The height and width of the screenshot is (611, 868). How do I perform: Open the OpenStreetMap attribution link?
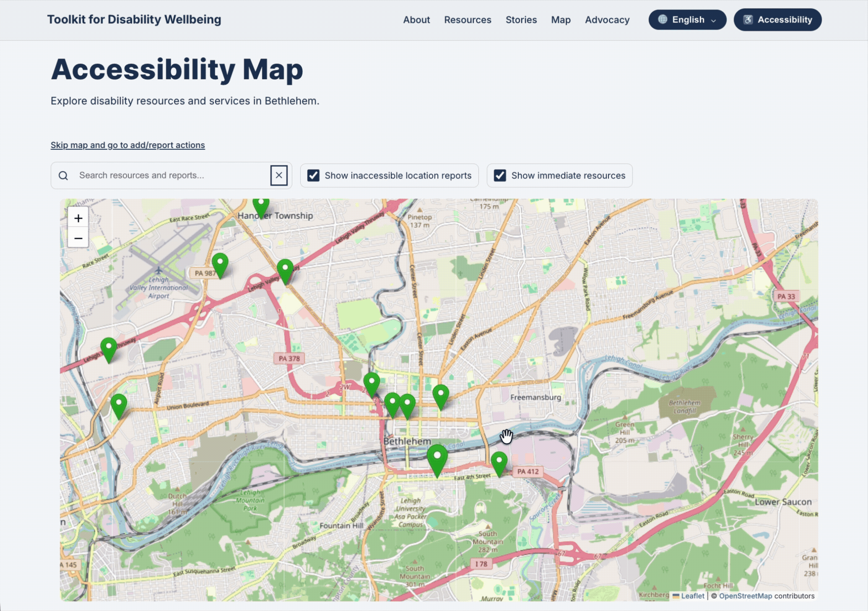(x=745, y=595)
